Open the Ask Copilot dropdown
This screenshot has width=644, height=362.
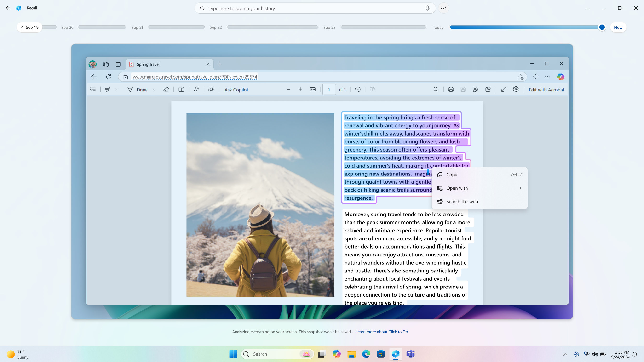pyautogui.click(x=237, y=89)
